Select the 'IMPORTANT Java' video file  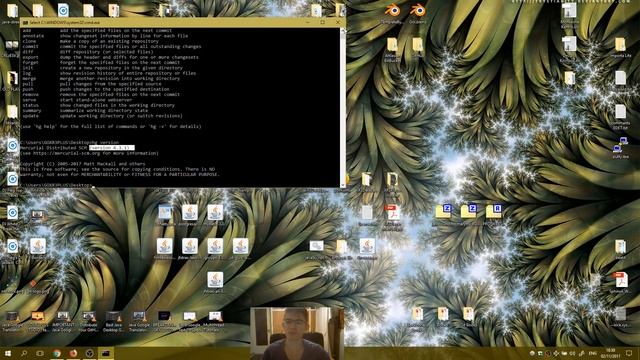[63, 321]
